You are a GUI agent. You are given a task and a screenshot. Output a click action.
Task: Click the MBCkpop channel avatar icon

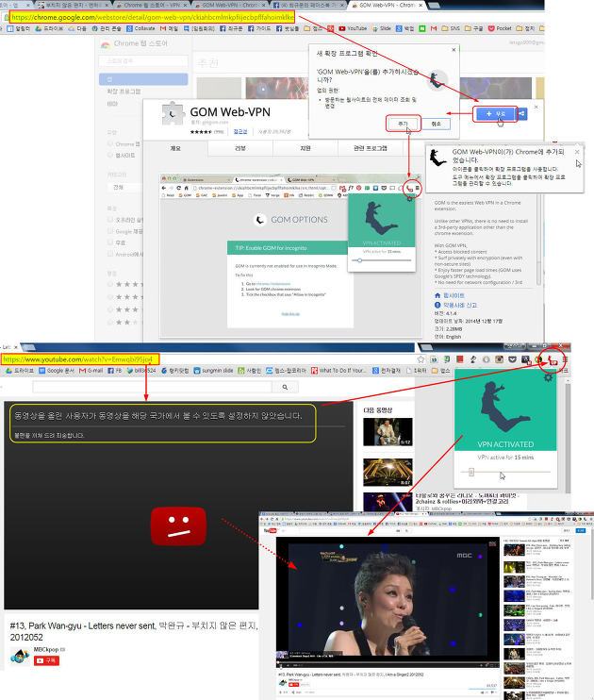point(20,657)
